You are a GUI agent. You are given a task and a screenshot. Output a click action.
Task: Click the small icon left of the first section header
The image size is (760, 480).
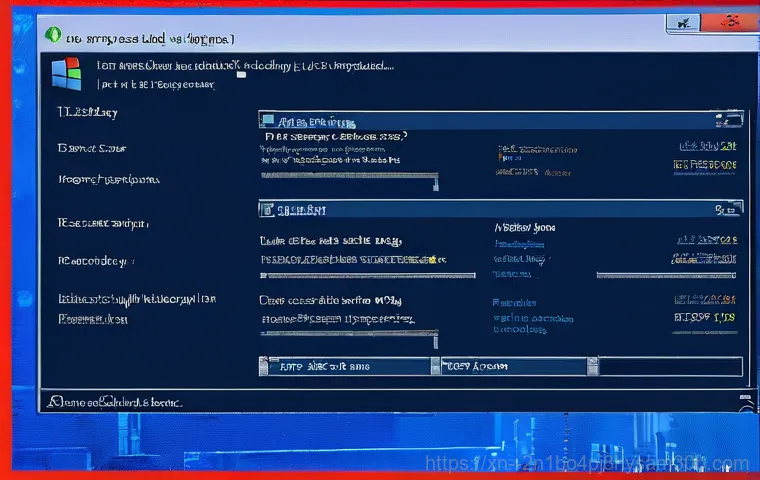coord(268,121)
